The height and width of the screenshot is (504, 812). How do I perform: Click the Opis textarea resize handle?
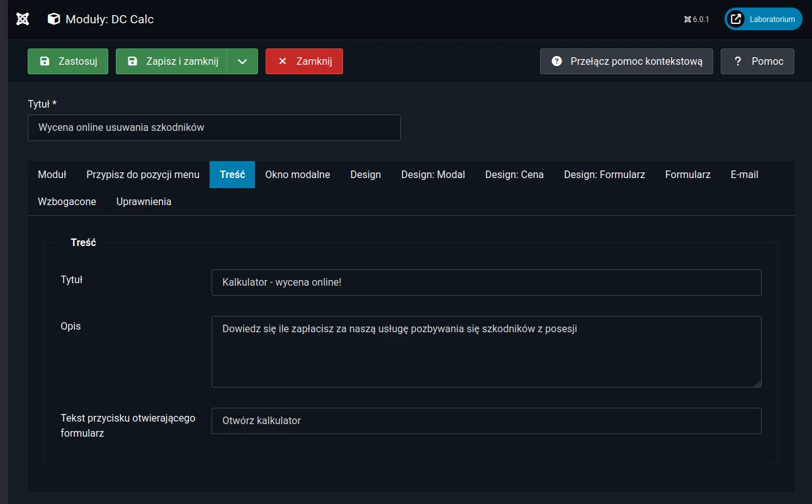tap(757, 383)
